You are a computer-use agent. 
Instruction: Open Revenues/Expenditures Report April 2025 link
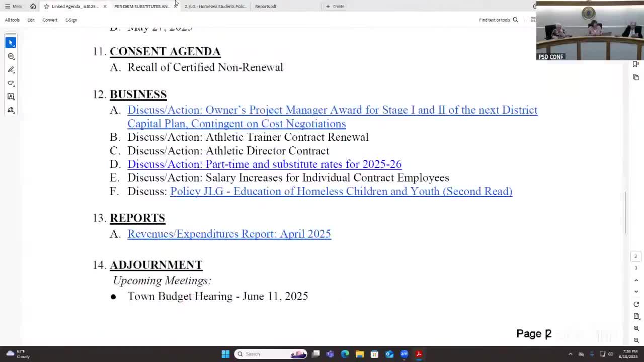tap(229, 234)
